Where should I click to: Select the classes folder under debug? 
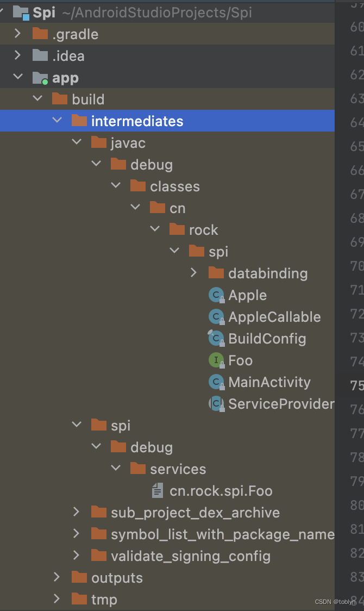point(175,186)
